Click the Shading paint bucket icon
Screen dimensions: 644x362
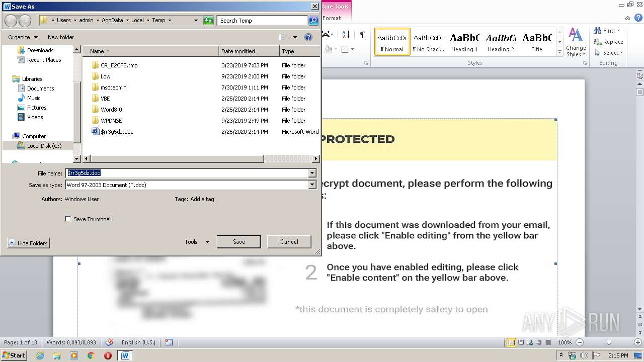pos(329,49)
